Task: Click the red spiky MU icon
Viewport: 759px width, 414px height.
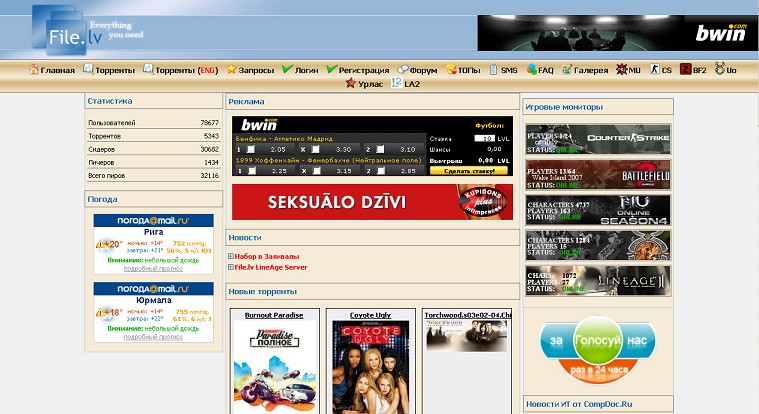Action: (622, 69)
